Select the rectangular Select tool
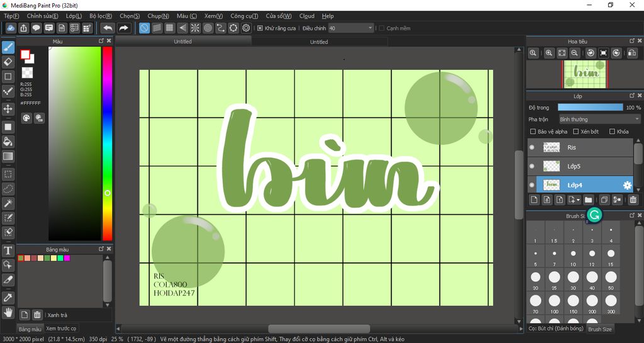 pos(8,174)
